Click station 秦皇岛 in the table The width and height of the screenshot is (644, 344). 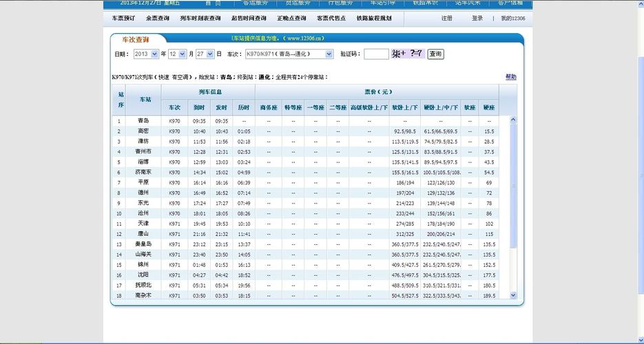(x=143, y=244)
